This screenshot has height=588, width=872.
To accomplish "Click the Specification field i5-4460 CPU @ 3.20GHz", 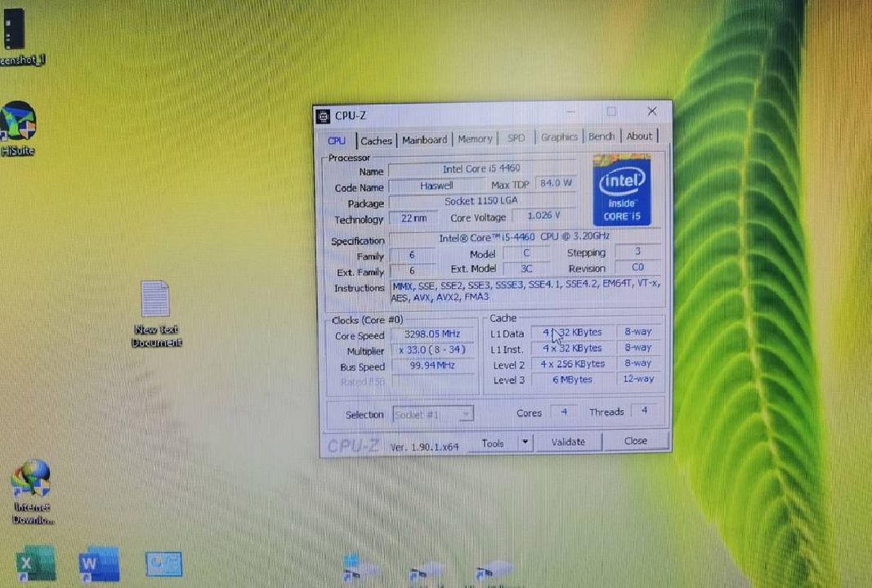I will [525, 238].
